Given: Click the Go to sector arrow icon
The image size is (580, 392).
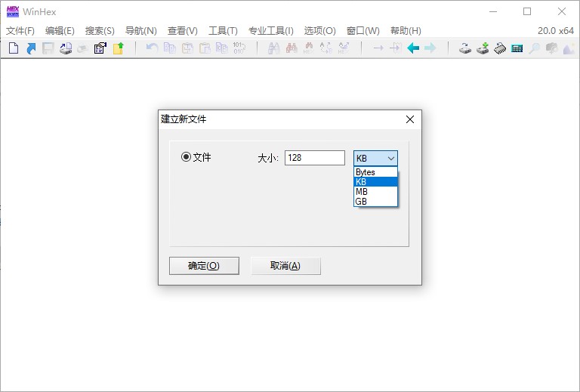Looking at the screenshot, I should click(396, 48).
